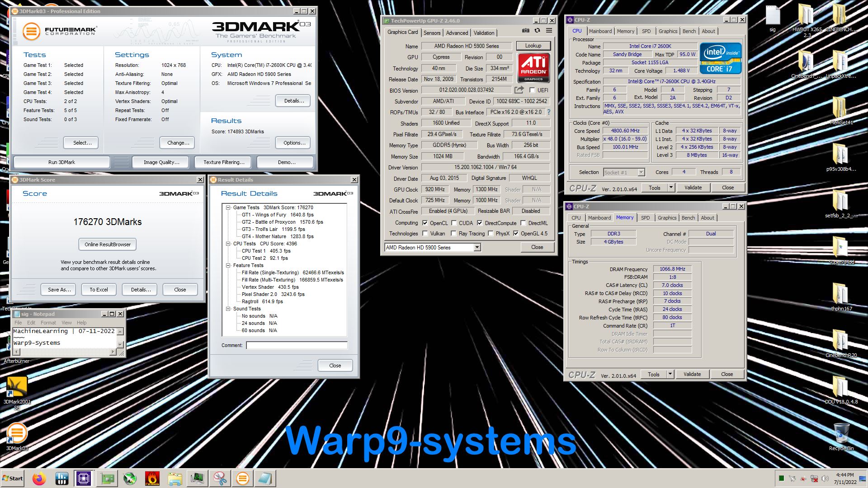Open the HWBOT X265 folder on desktop
Screen dimensions: 868x488
[x=807, y=20]
